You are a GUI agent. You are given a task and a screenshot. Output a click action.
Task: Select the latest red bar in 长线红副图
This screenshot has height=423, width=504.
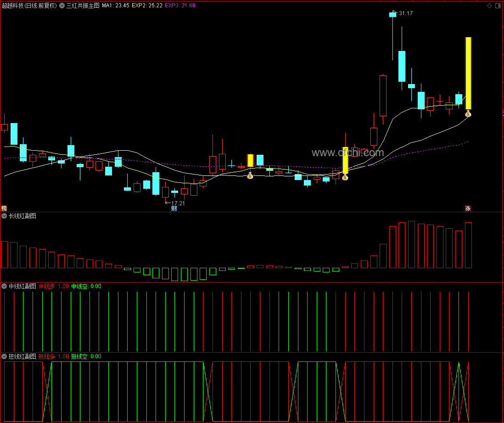[468, 245]
